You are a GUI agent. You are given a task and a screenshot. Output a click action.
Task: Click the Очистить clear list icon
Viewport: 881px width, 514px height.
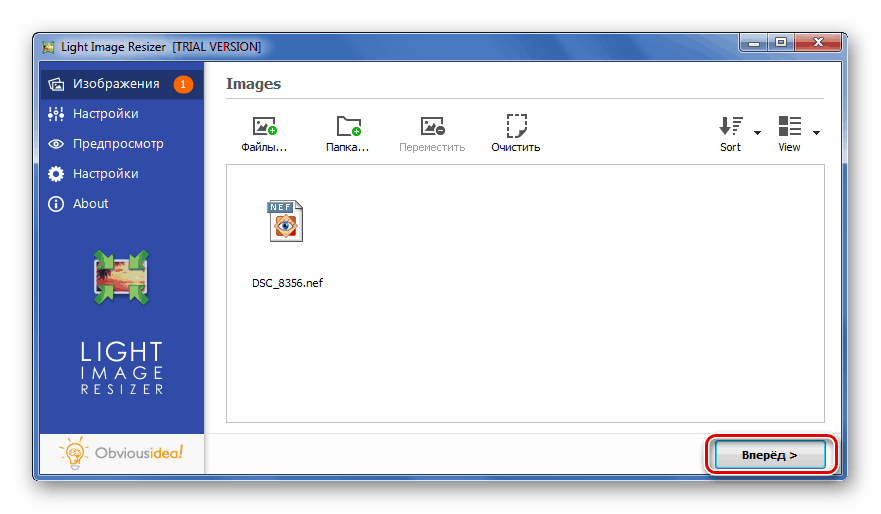pos(516,126)
